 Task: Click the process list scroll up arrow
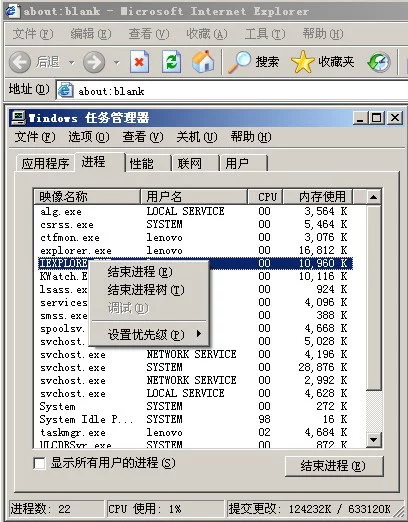coord(373,197)
